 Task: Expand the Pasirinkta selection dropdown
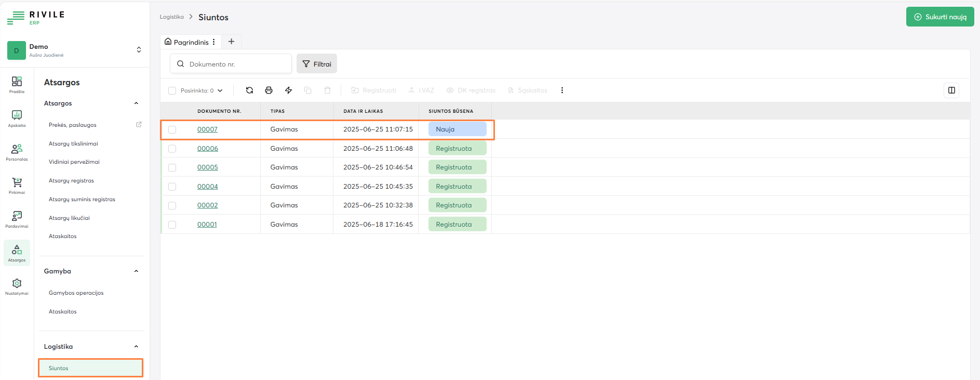coord(220,90)
